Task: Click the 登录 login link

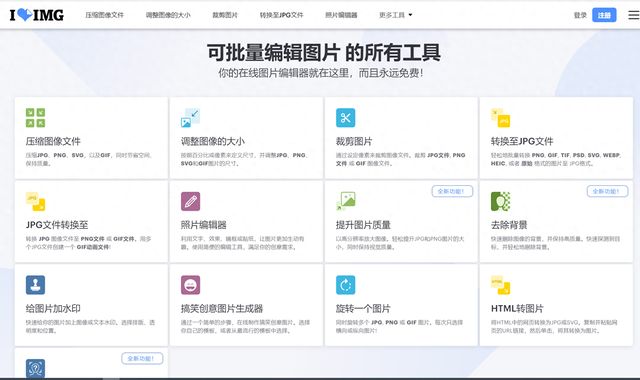Action: [580, 15]
